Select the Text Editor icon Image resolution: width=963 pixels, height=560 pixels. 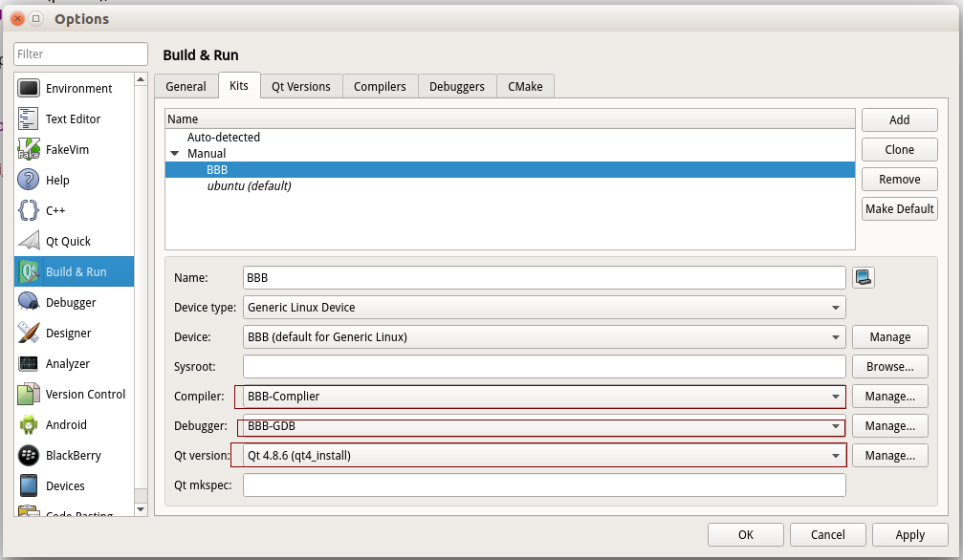coord(29,118)
